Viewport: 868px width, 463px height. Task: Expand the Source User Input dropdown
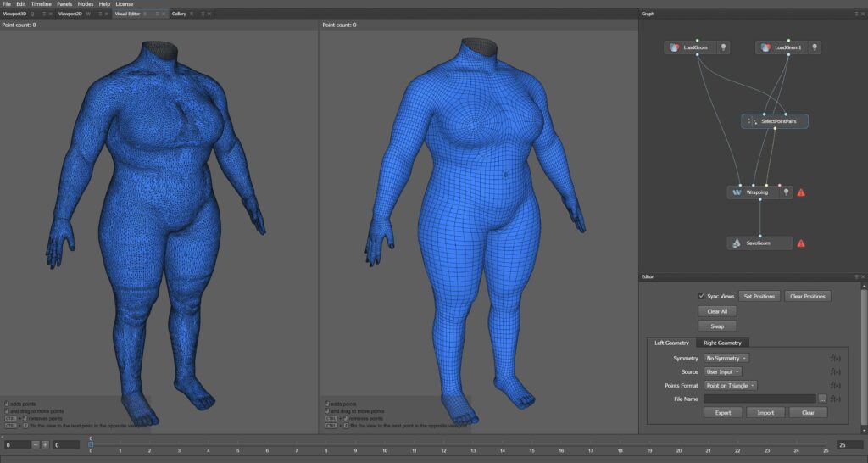(723, 371)
